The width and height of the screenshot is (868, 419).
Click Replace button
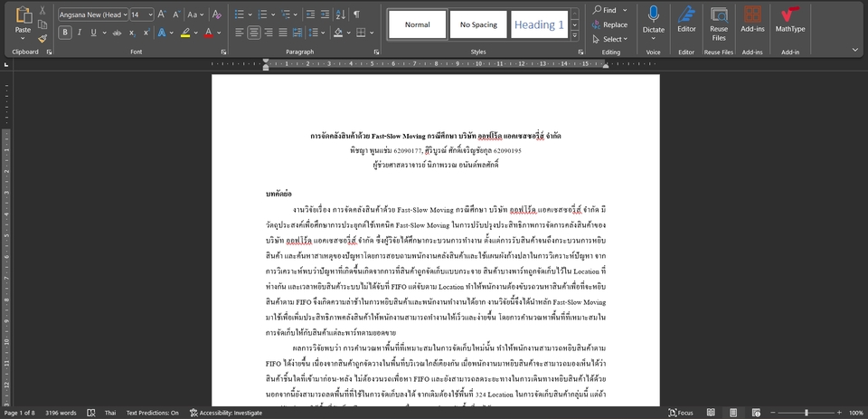(x=610, y=24)
